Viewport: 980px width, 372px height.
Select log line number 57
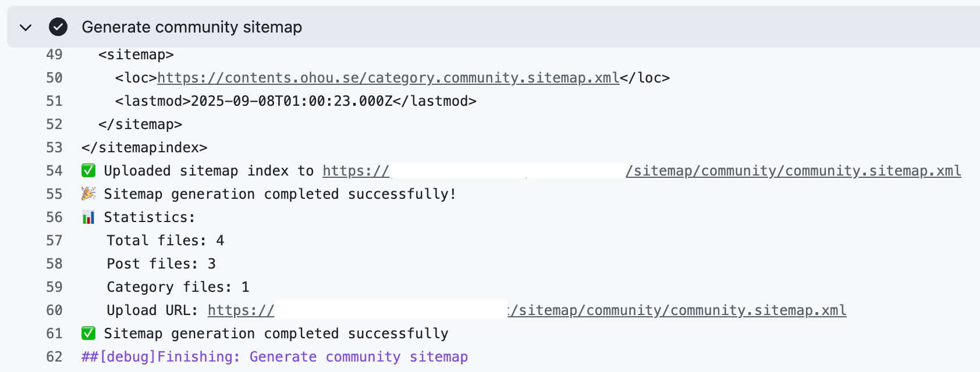tap(54, 241)
